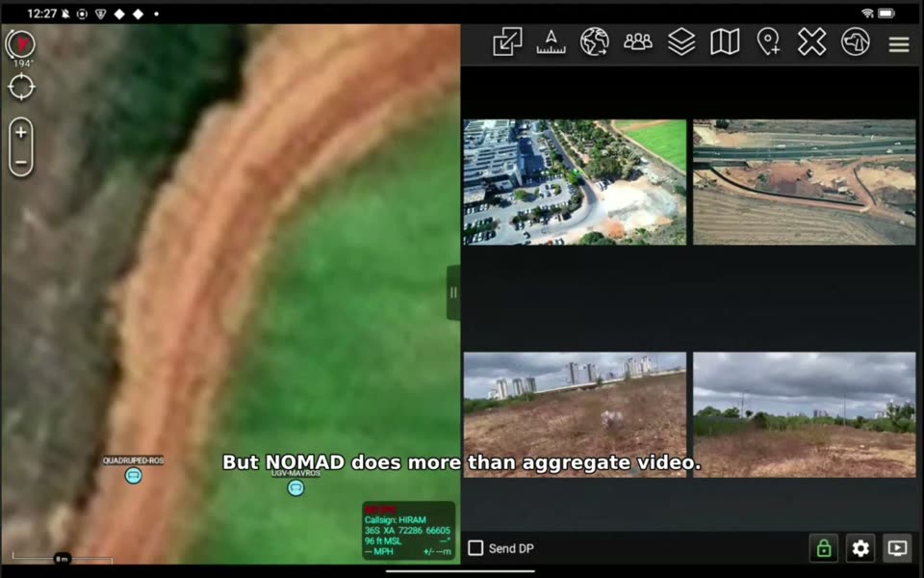Open the aerial office parking lot feed
The width and height of the screenshot is (924, 578).
(575, 182)
